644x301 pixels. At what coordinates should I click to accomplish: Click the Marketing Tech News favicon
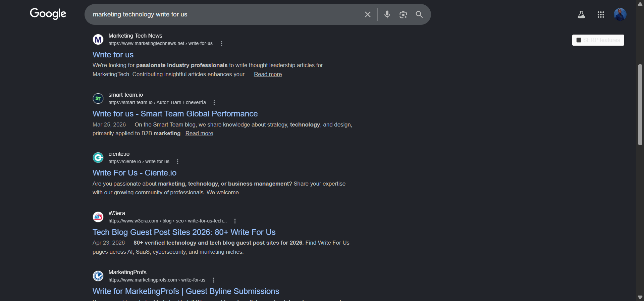click(98, 40)
